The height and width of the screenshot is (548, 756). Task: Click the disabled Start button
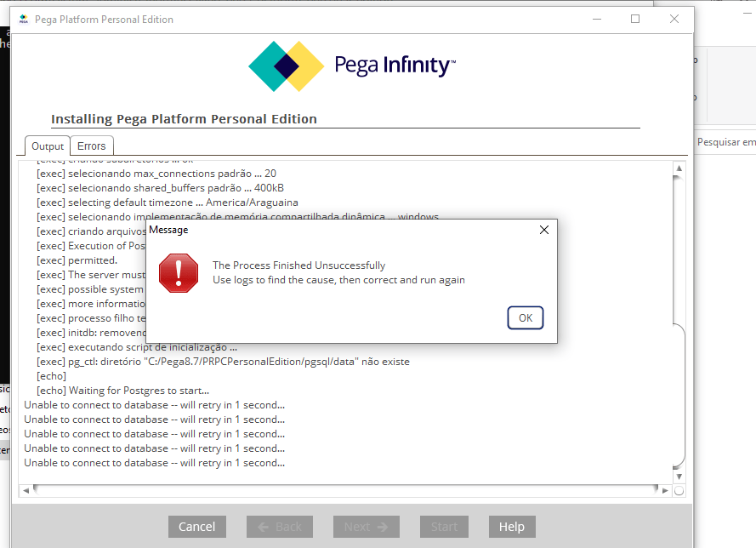[444, 527]
